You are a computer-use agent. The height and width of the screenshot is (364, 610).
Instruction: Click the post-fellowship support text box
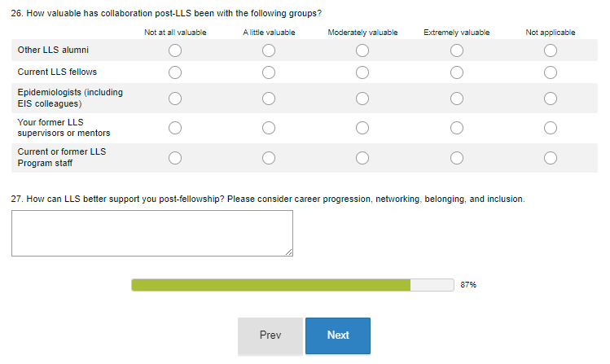click(x=152, y=234)
